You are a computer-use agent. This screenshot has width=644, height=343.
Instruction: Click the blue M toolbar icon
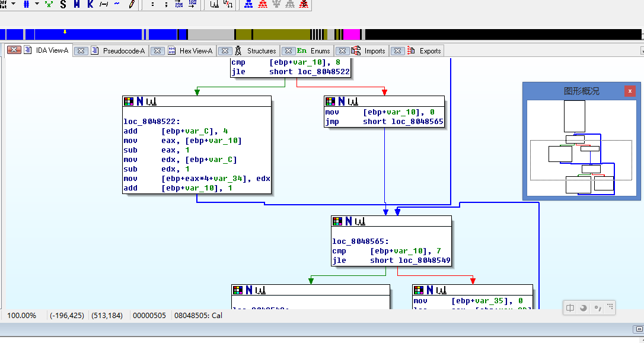(x=77, y=4)
